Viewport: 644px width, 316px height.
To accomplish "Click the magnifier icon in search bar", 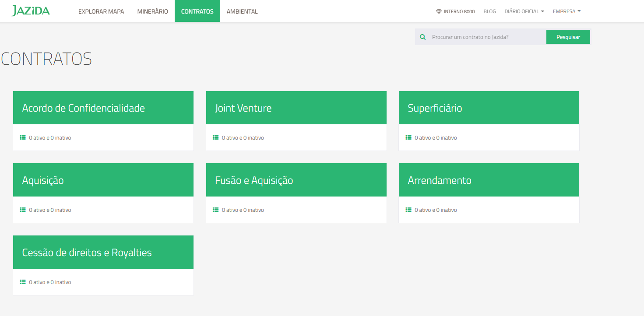I will click(422, 37).
